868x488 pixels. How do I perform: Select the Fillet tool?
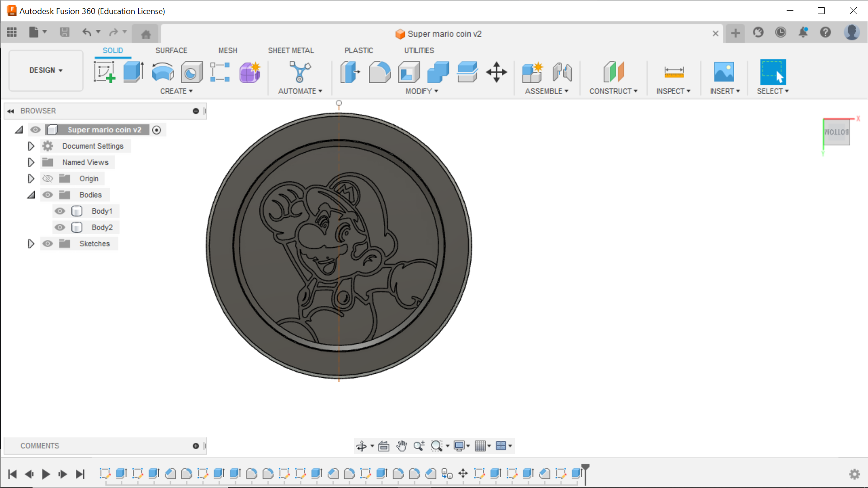[x=380, y=72]
